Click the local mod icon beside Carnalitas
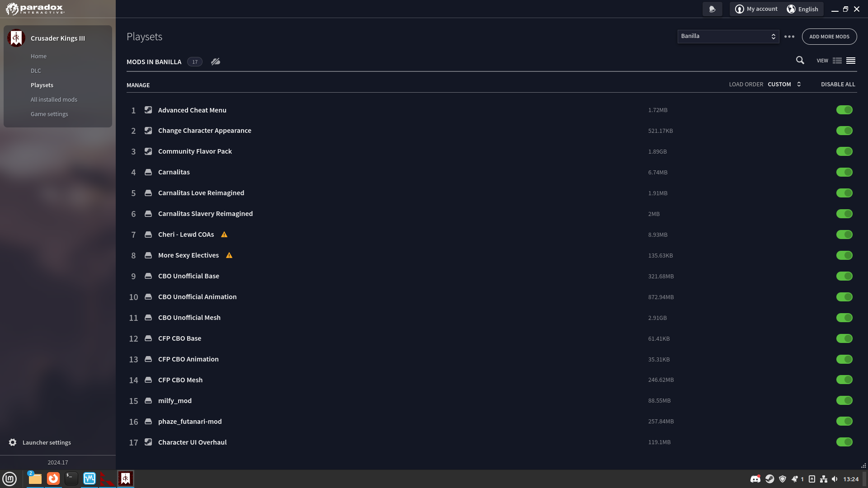 pos(148,172)
